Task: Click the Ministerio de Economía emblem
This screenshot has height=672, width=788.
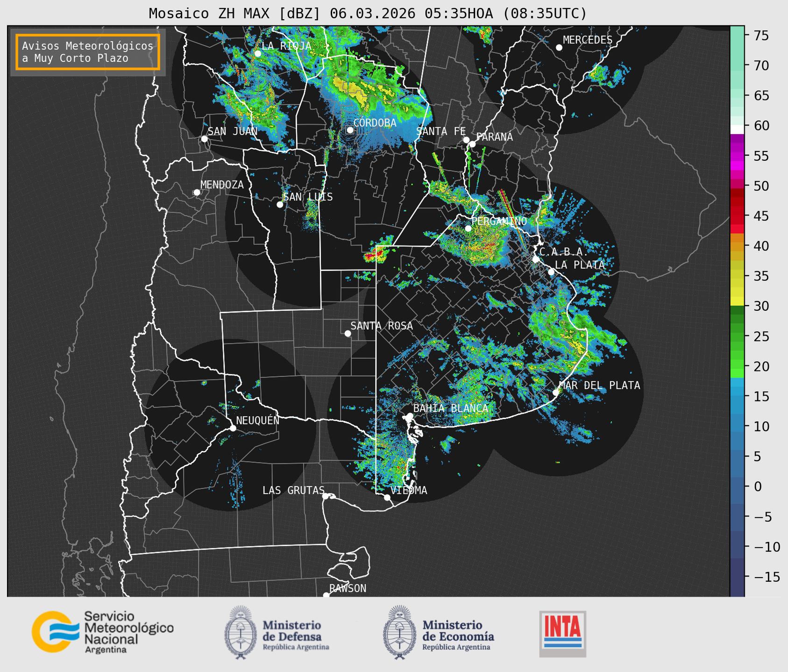Action: [x=399, y=632]
